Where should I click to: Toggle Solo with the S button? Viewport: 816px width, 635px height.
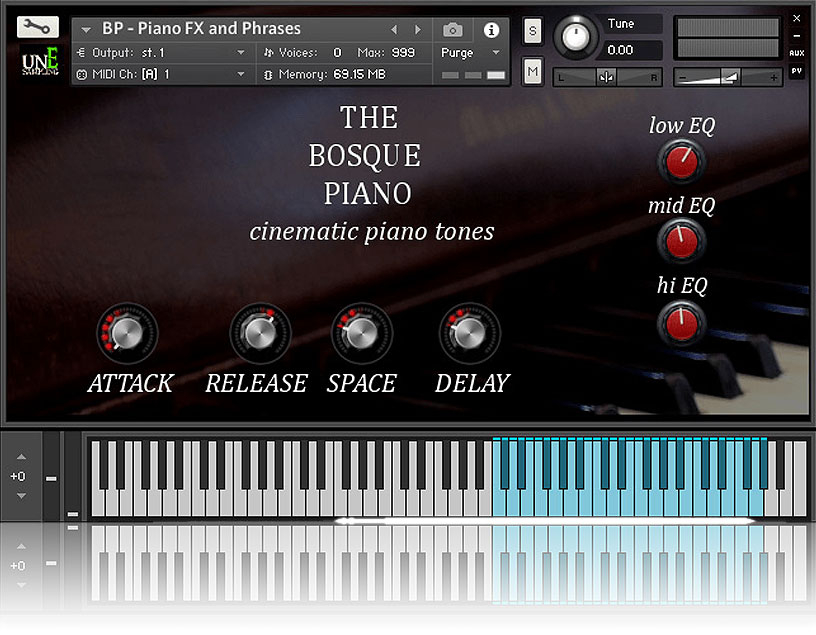[532, 31]
